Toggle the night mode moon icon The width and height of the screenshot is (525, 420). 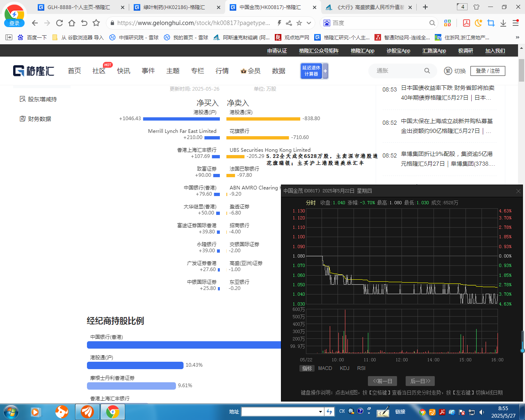pyautogui.click(x=478, y=23)
